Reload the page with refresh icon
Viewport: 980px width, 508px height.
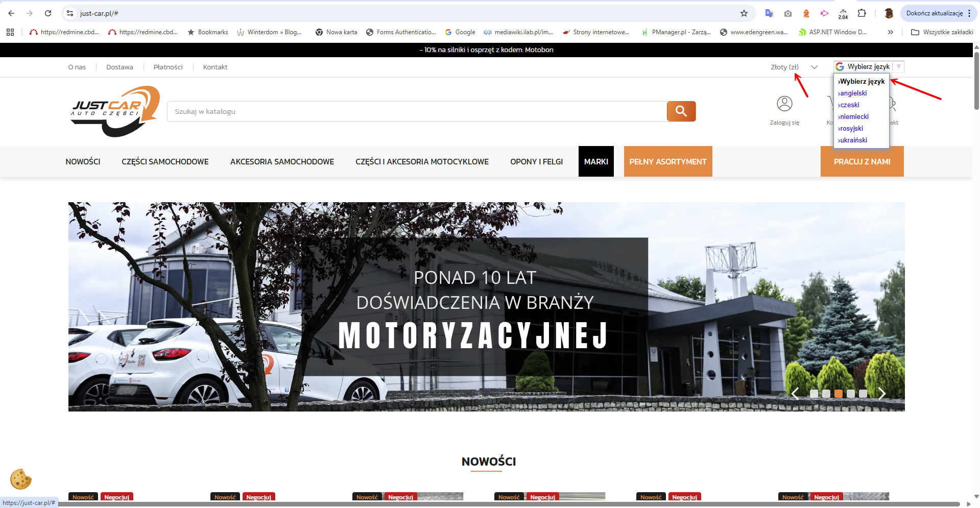(x=48, y=13)
